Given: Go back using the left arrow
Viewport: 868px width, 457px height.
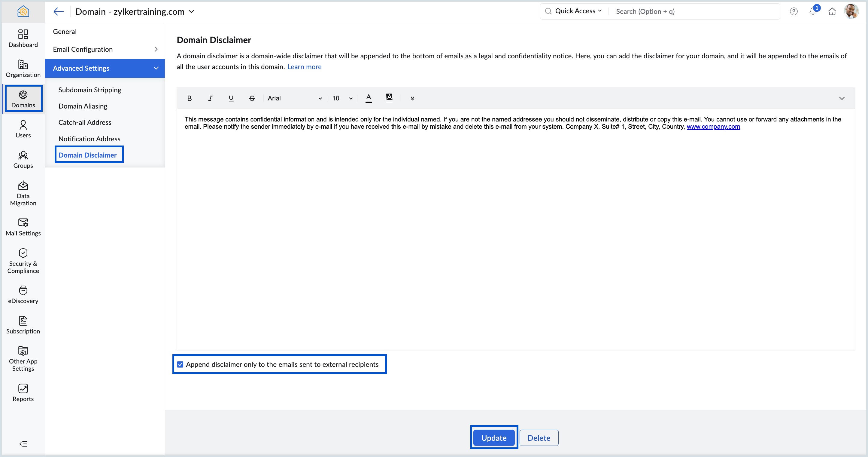Looking at the screenshot, I should (58, 11).
